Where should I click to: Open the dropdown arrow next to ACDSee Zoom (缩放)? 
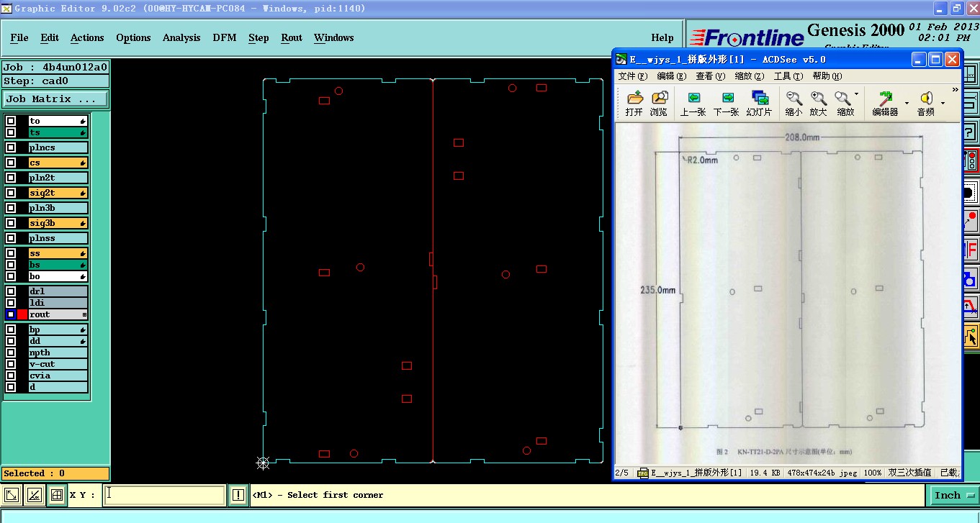[856, 94]
